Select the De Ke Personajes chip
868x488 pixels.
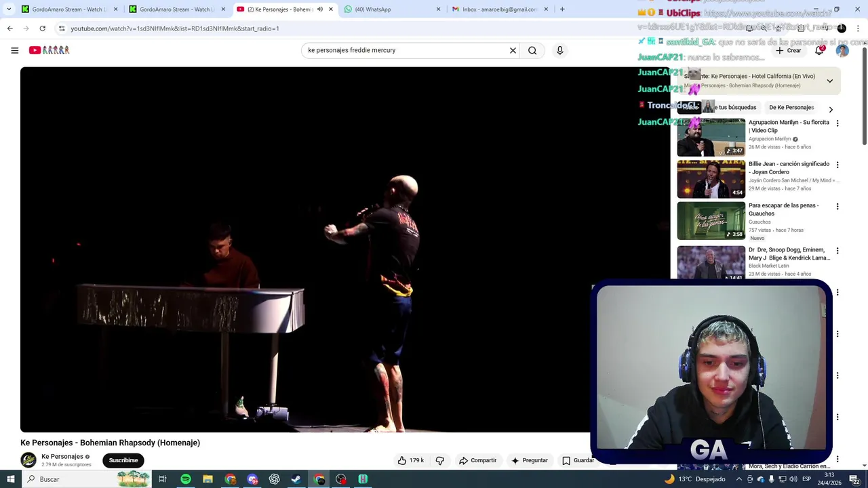click(791, 107)
